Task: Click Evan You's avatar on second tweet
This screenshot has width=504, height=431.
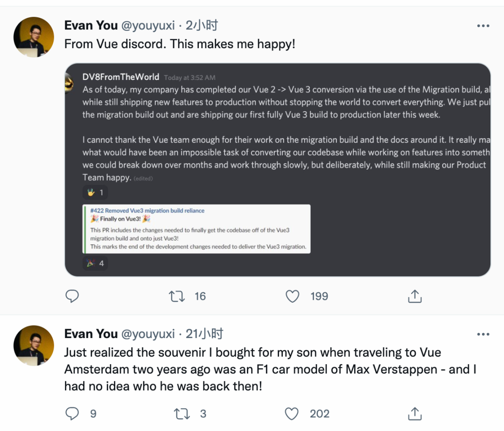Action: point(34,346)
